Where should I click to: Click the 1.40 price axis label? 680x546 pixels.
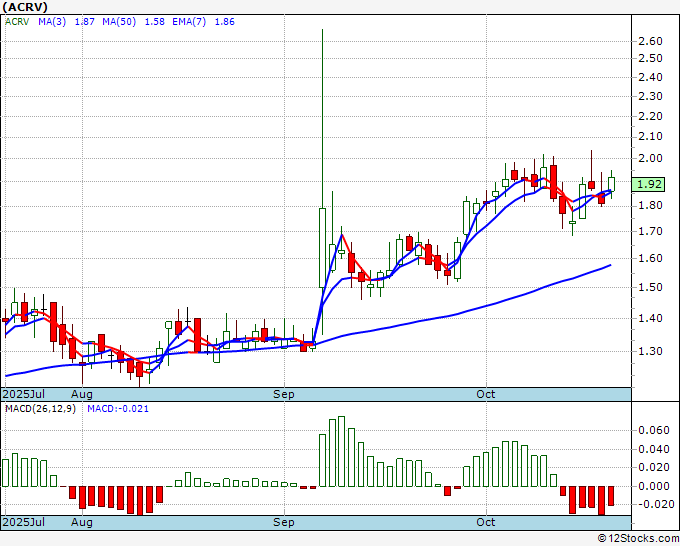(651, 318)
